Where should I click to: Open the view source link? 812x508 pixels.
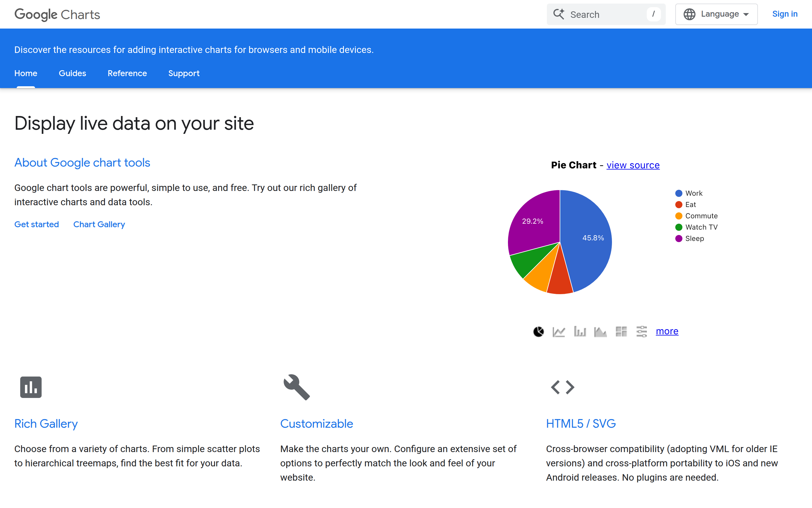(x=633, y=165)
